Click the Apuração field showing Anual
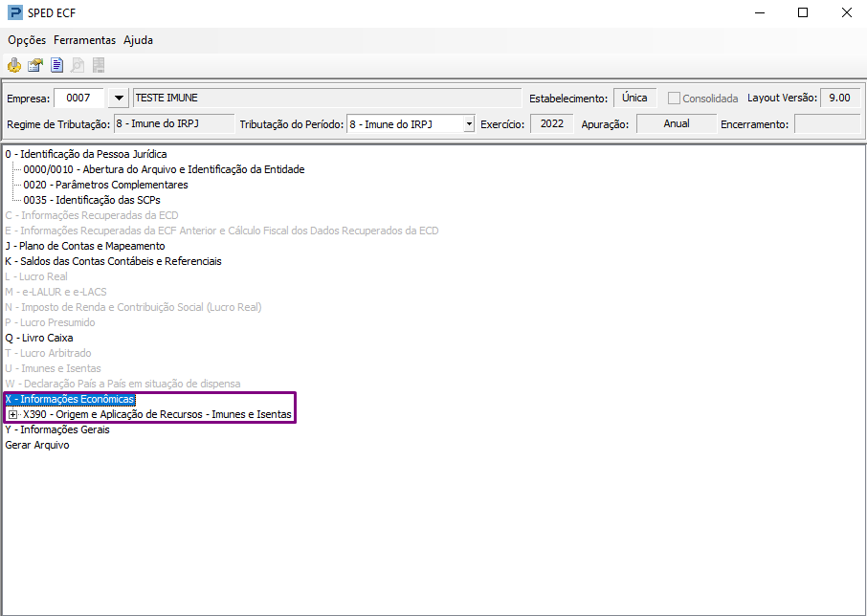 click(677, 123)
